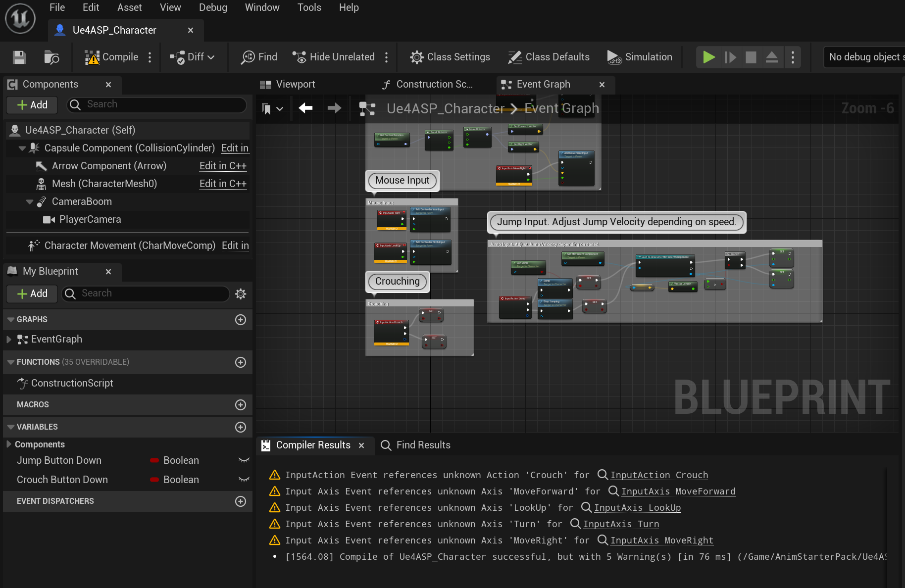Add a new function with plus icon

(x=241, y=362)
